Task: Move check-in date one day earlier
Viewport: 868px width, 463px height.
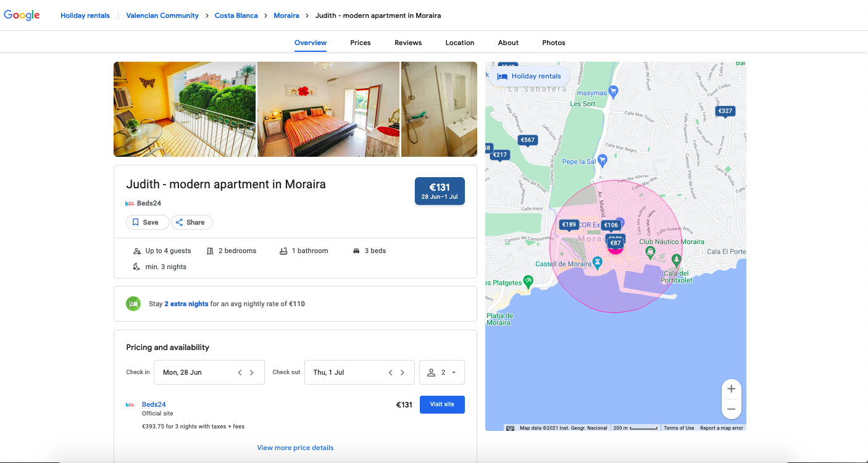Action: 240,372
